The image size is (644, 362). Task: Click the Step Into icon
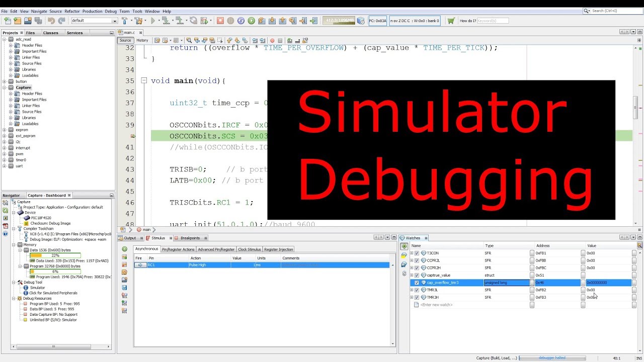pyautogui.click(x=272, y=21)
